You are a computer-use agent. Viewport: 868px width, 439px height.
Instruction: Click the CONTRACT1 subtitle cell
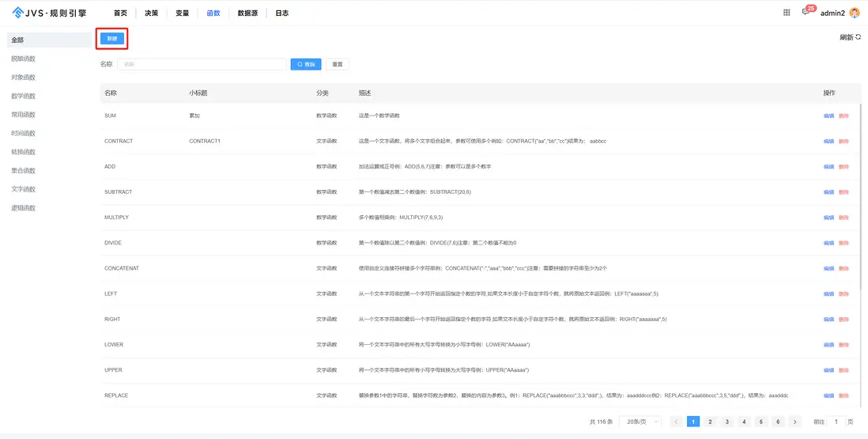tap(205, 141)
